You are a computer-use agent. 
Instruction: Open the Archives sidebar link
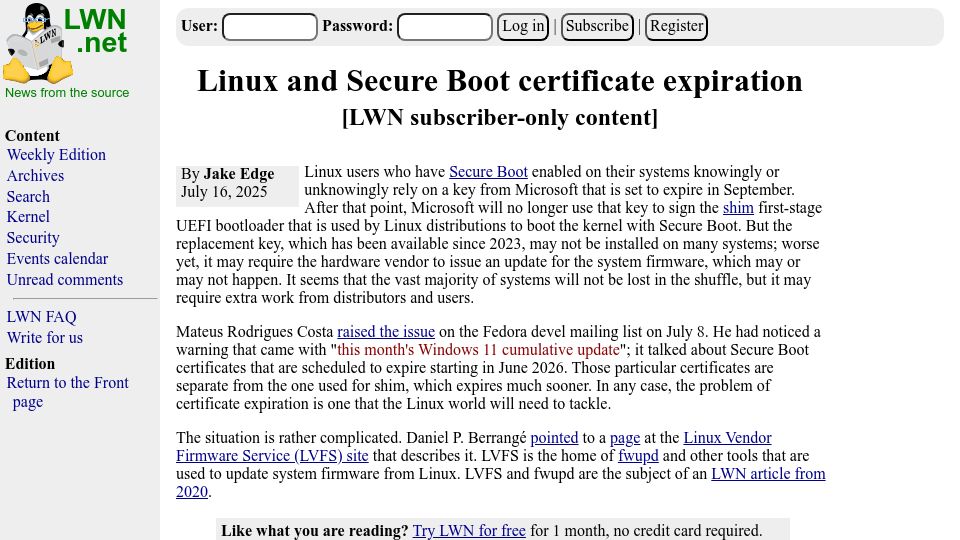click(x=36, y=176)
